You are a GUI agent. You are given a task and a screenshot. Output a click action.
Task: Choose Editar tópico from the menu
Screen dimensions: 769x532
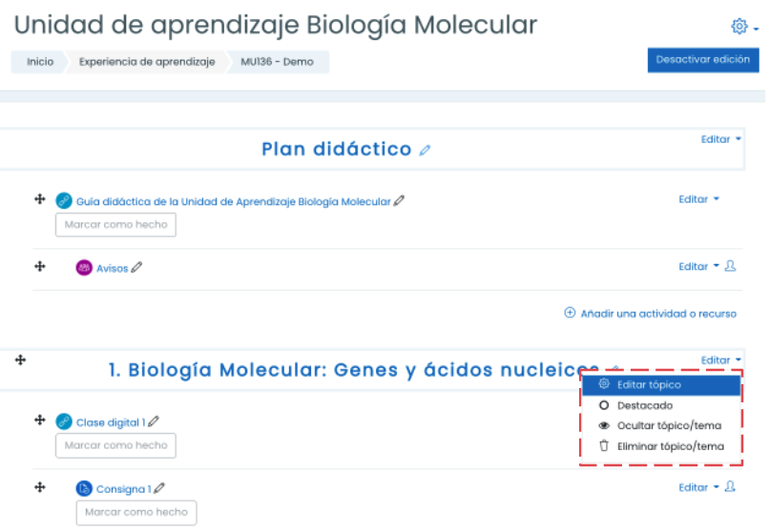[x=660, y=385]
